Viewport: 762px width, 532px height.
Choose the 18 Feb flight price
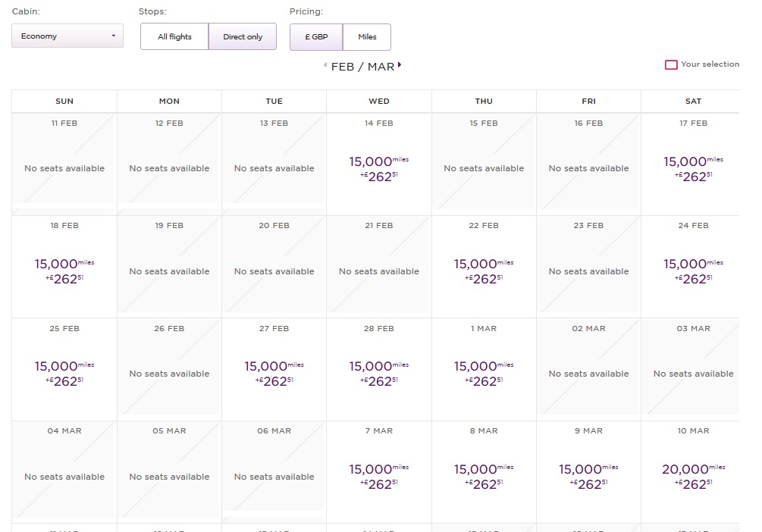[x=64, y=271]
